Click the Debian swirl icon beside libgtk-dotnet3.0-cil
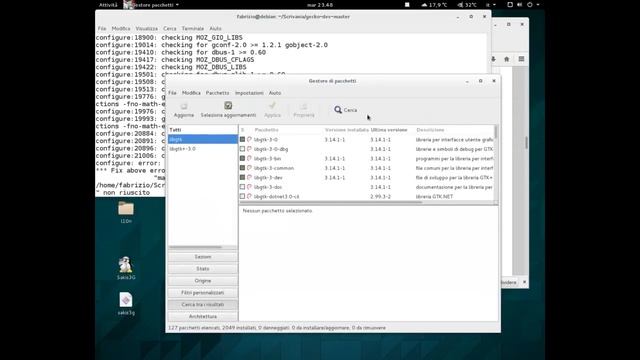Image resolution: width=640 pixels, height=360 pixels. (249, 196)
